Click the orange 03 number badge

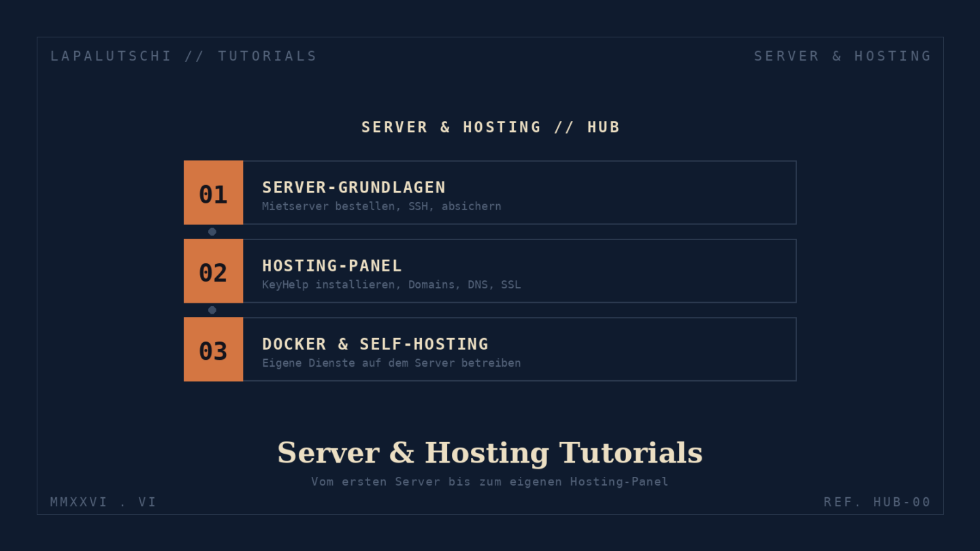(213, 349)
